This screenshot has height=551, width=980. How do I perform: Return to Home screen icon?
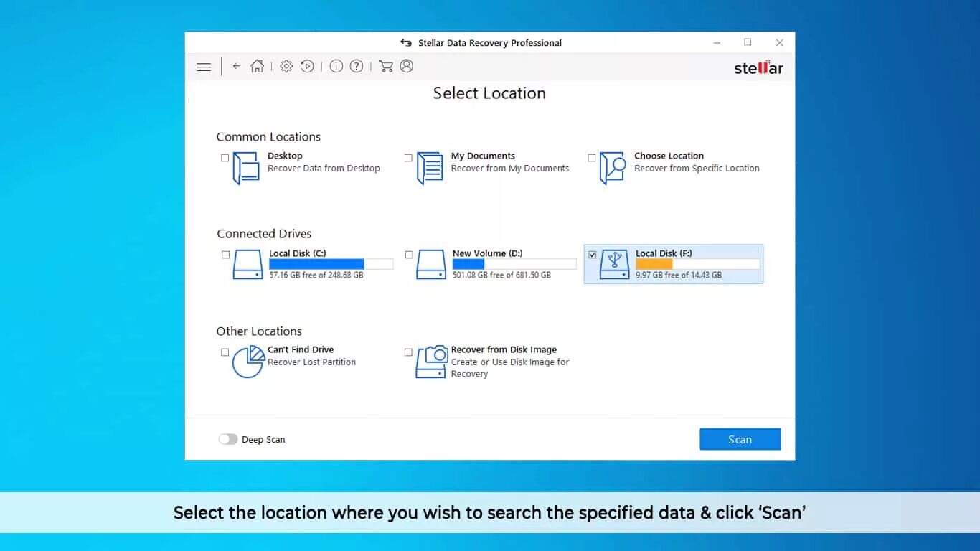point(257,66)
